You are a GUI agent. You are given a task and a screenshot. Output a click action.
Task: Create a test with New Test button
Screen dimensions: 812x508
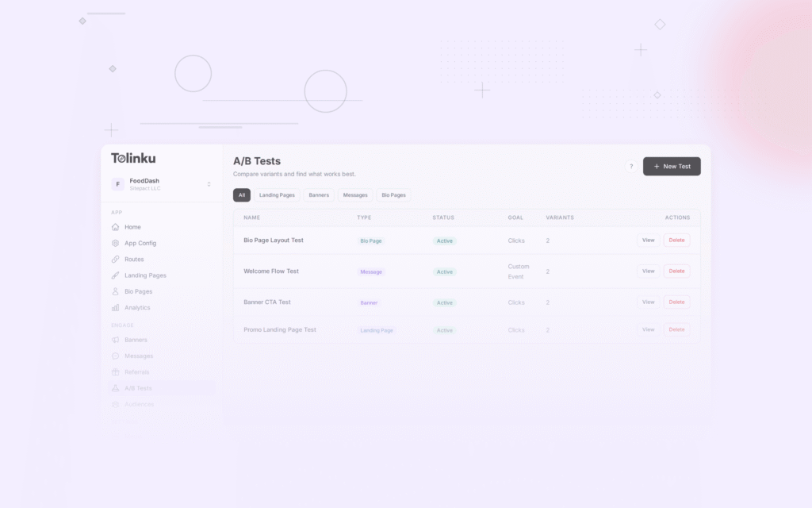(x=672, y=167)
